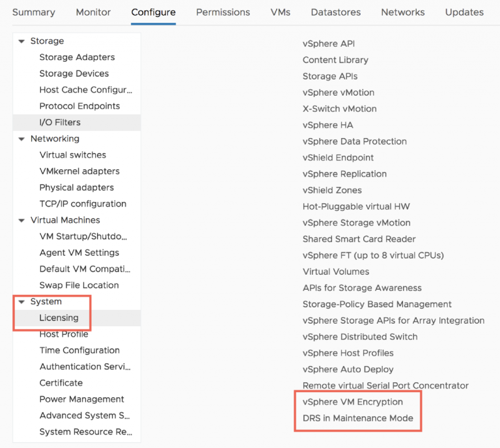Open the Datastores tab
The image size is (500, 448).
336,12
